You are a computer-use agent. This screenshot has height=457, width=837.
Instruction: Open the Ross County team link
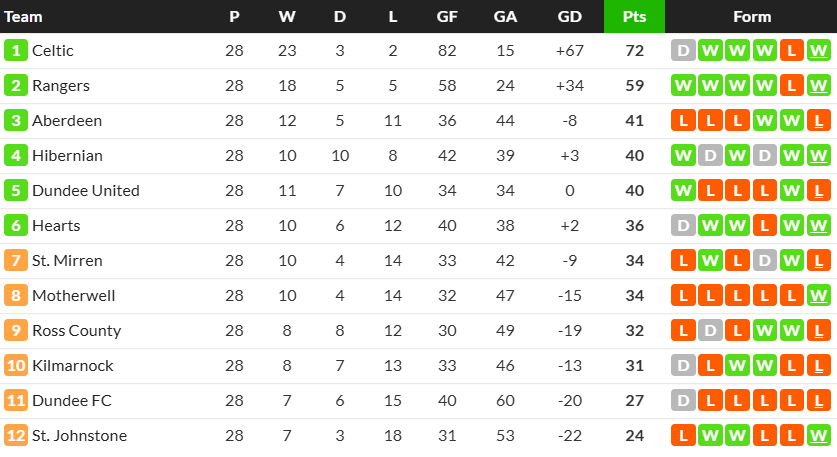(x=76, y=331)
